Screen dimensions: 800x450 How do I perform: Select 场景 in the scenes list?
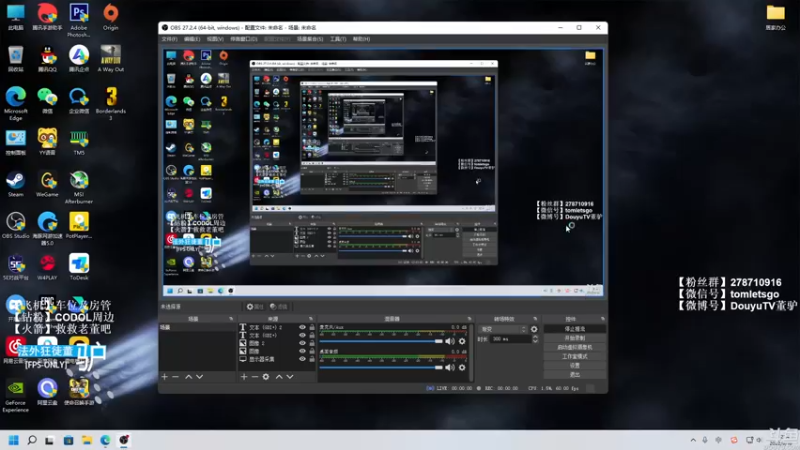197,328
